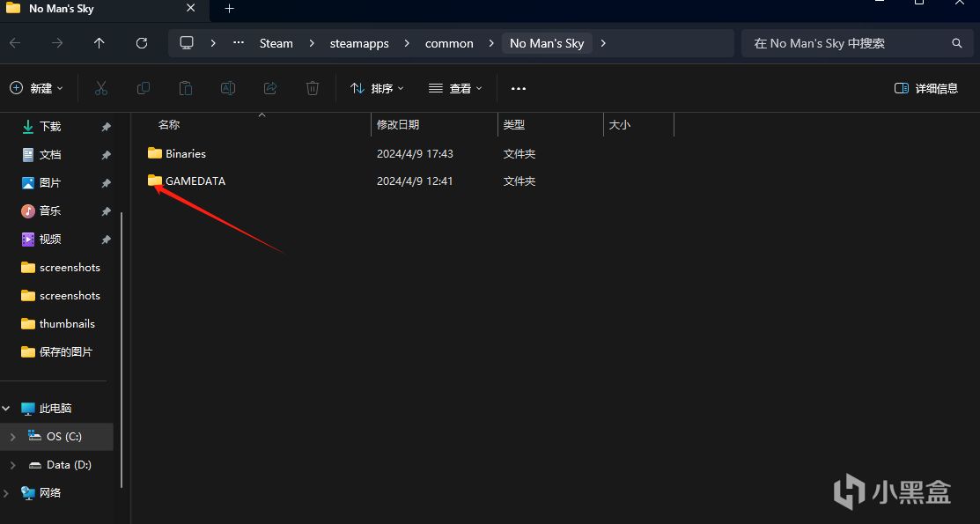Open the thumbnails folder in sidebar
The image size is (980, 524).
tap(67, 324)
